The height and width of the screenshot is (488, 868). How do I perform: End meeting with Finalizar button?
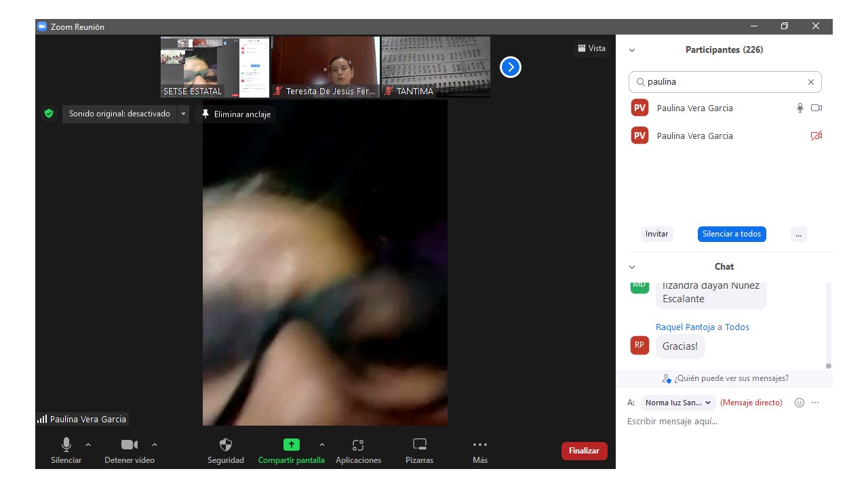584,451
